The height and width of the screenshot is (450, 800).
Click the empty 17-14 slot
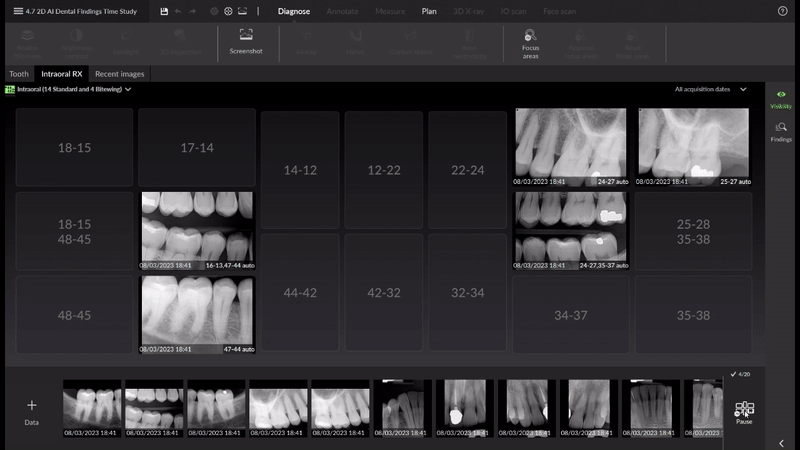coord(197,147)
